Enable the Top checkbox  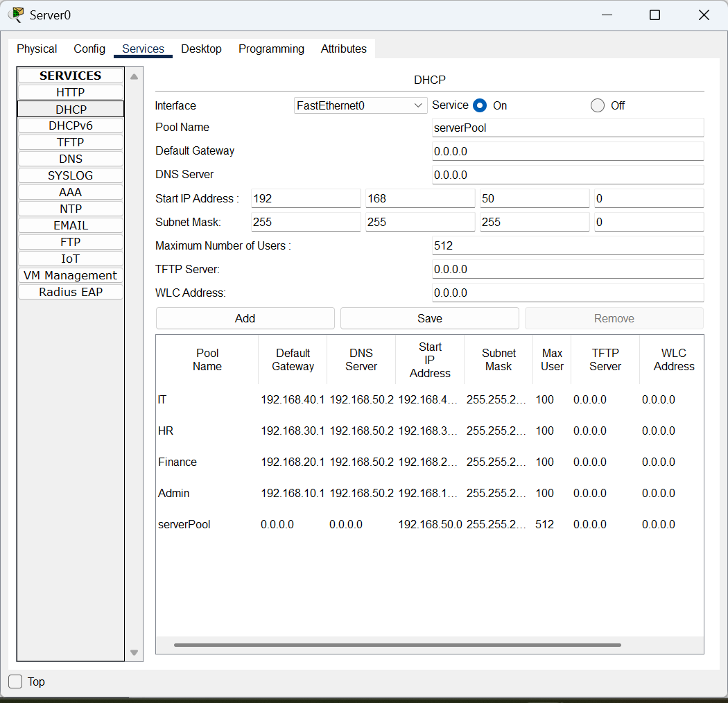[x=15, y=682]
